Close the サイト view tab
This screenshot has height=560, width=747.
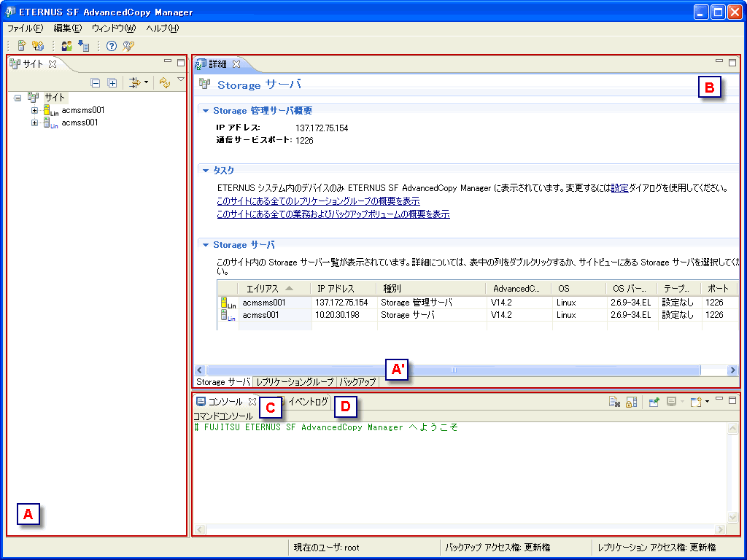[x=53, y=64]
